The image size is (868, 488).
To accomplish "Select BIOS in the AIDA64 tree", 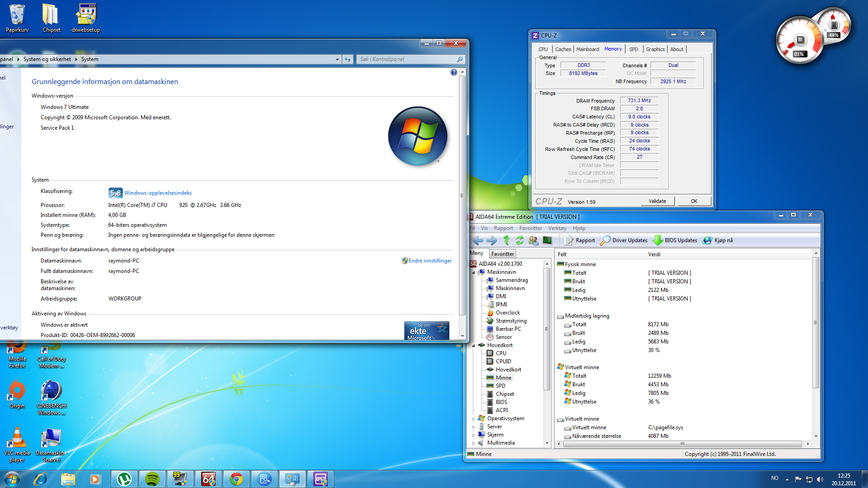I will tap(501, 402).
